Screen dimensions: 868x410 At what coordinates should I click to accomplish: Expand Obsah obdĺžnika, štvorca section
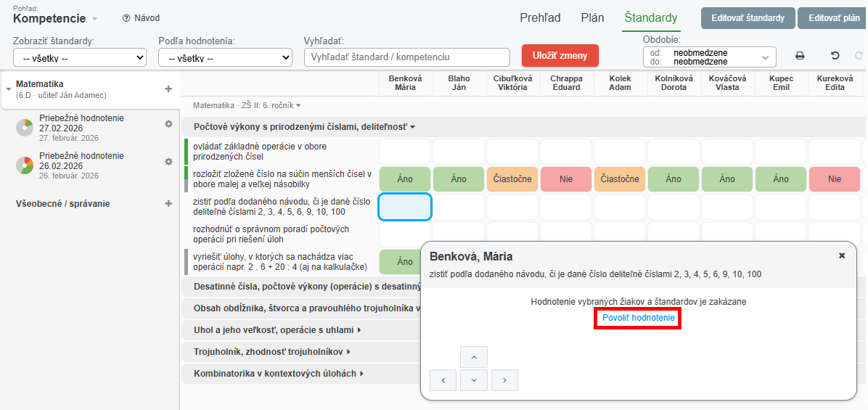click(307, 308)
